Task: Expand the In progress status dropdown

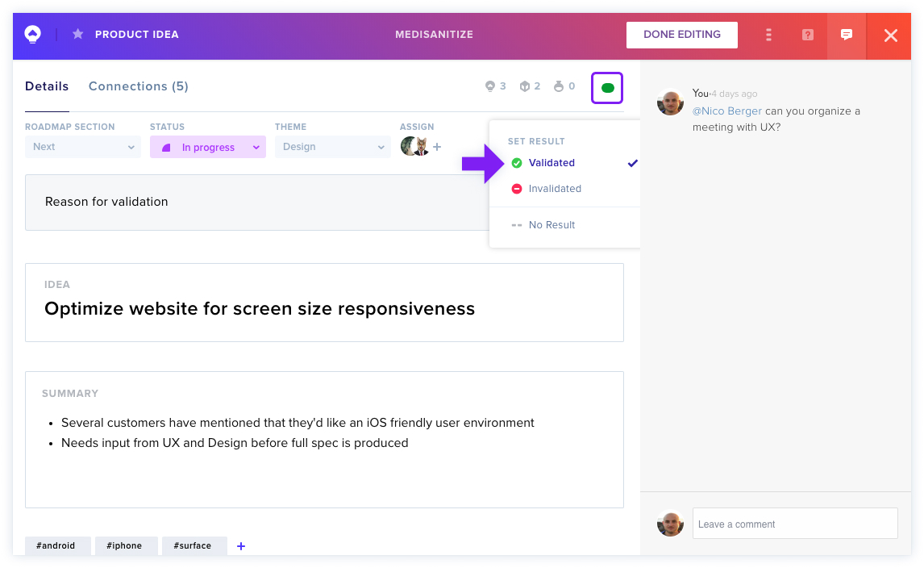Action: tap(207, 147)
